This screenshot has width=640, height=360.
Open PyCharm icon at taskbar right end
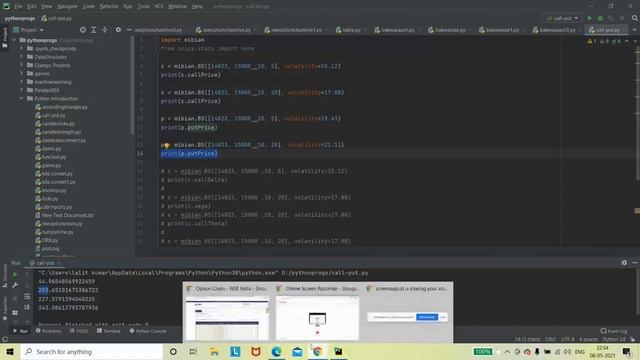click(338, 351)
